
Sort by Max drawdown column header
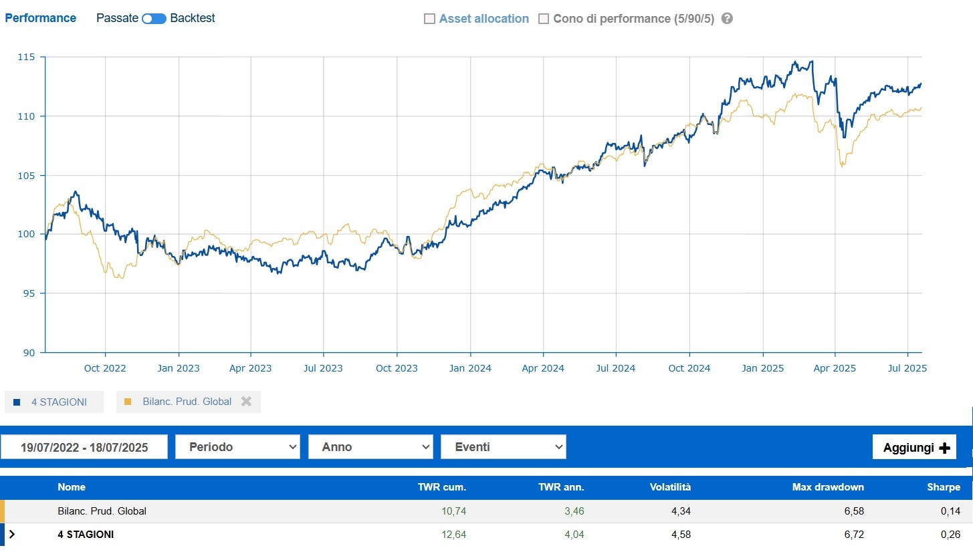click(828, 487)
